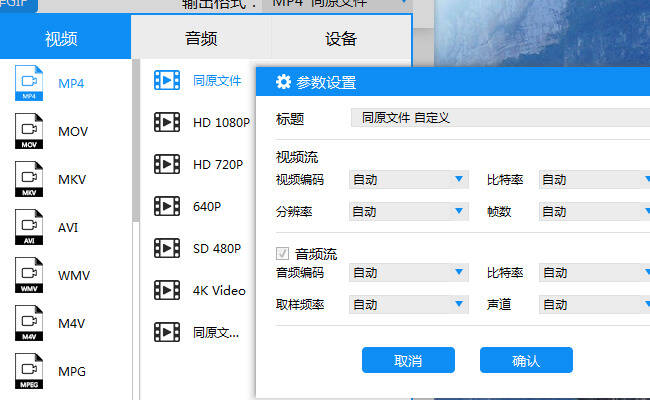Choose the HD 720P preset text
650x400 pixels.
click(218, 165)
